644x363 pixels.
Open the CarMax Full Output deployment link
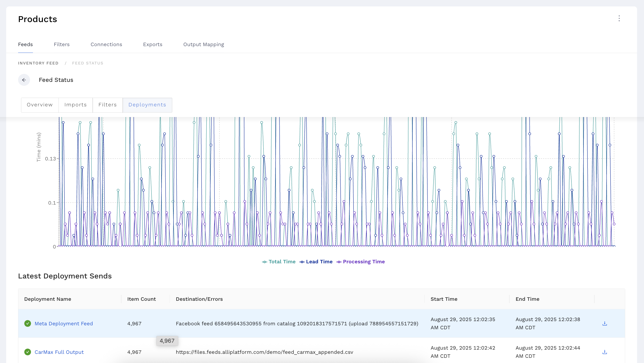[59, 352]
